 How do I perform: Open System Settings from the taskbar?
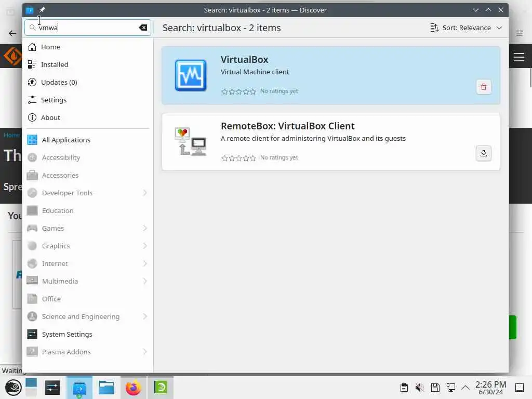click(x=52, y=388)
